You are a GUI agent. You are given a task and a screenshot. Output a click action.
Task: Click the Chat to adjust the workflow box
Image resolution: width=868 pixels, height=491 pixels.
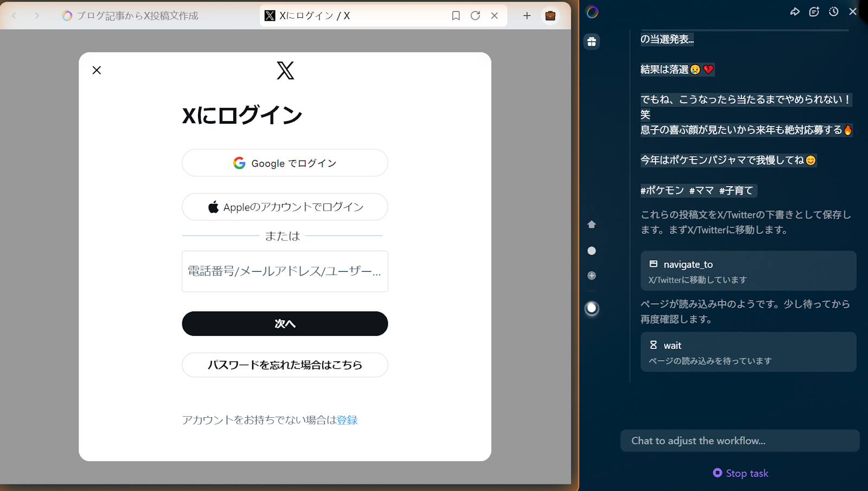pyautogui.click(x=739, y=441)
